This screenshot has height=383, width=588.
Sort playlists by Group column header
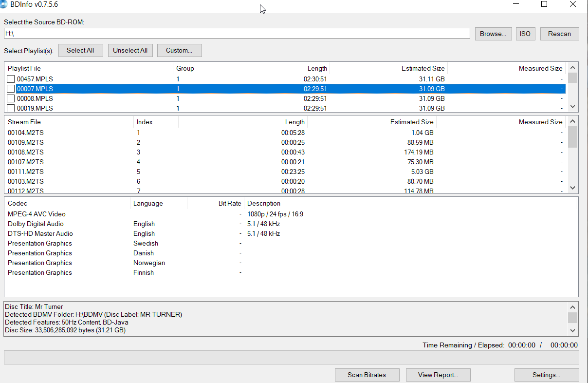point(192,68)
